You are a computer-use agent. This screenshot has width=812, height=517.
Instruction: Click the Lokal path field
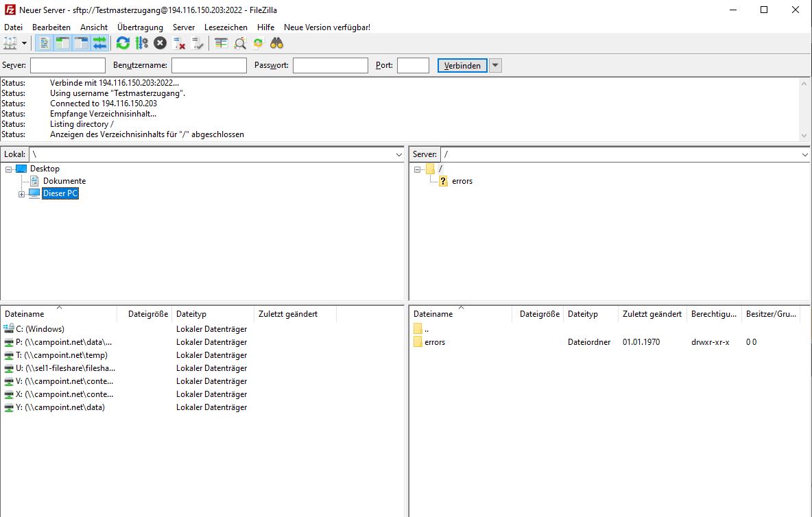212,155
